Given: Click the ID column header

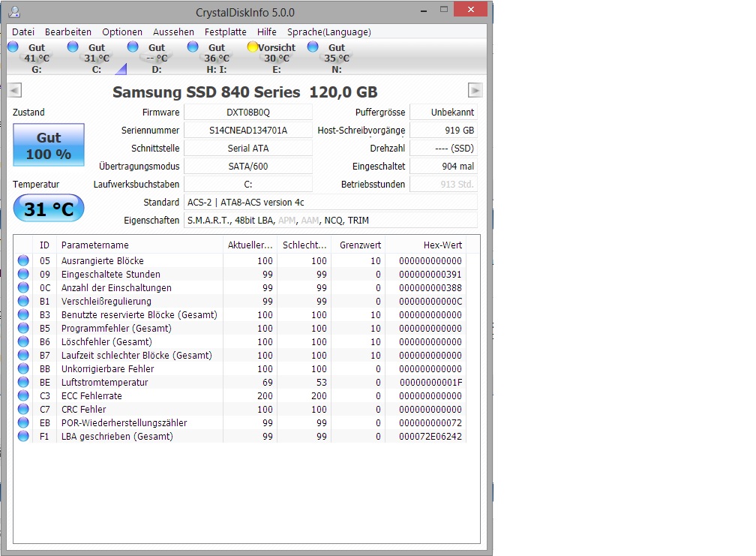Looking at the screenshot, I should point(44,245).
